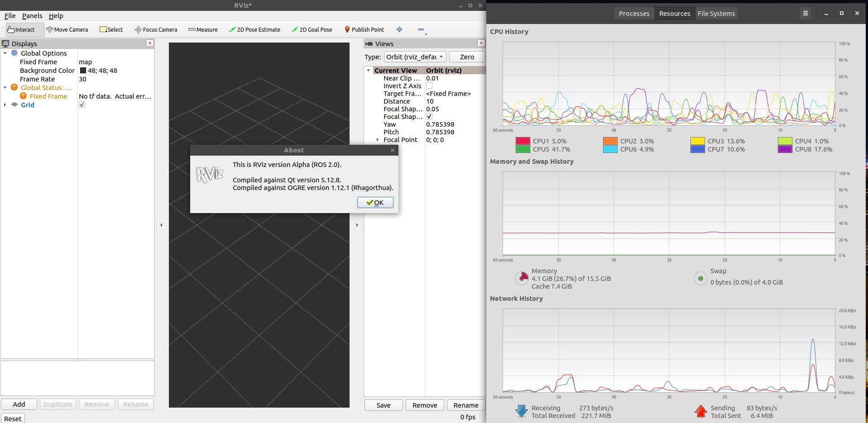
Task: Click the Fixed Frame warning icon
Action: (24, 96)
